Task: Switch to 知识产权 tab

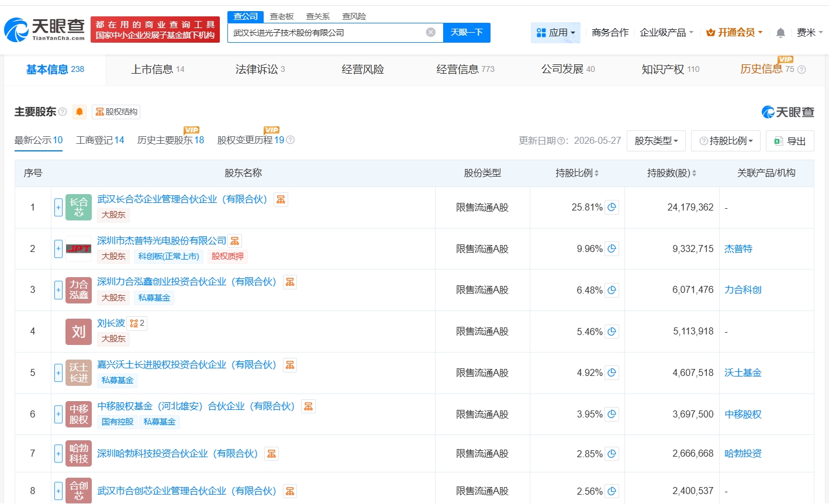Action: point(671,70)
